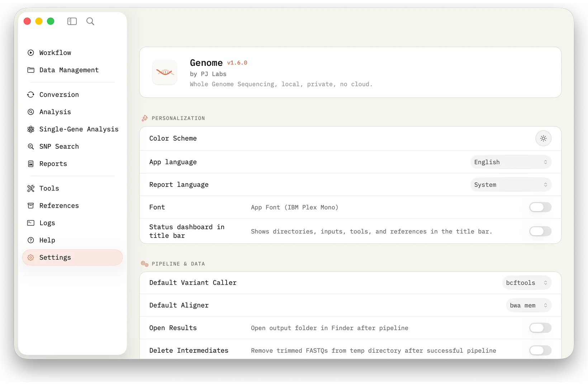Image resolution: width=588 pixels, height=385 pixels.
Task: Click the Reports document icon
Action: point(31,164)
